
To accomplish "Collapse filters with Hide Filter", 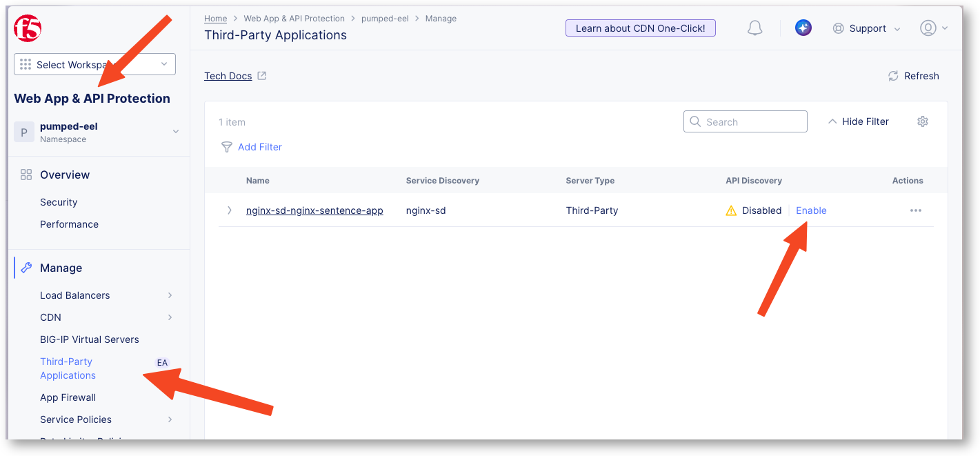I will click(858, 121).
